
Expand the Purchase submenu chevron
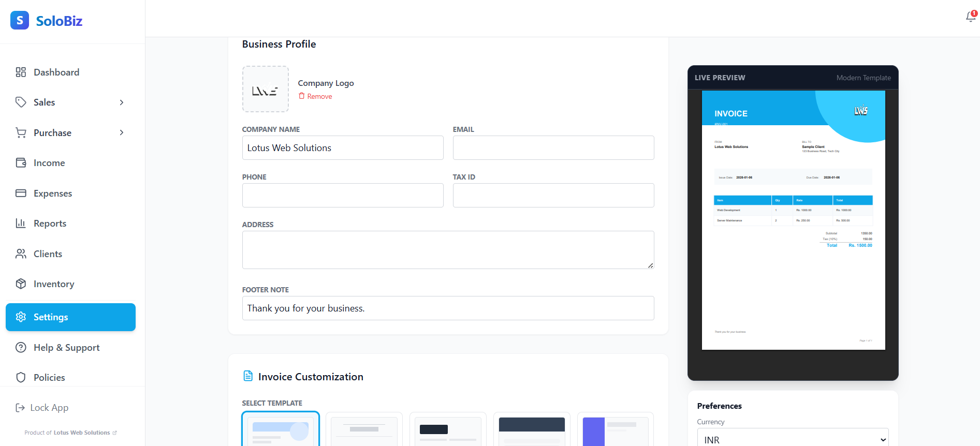pos(122,132)
